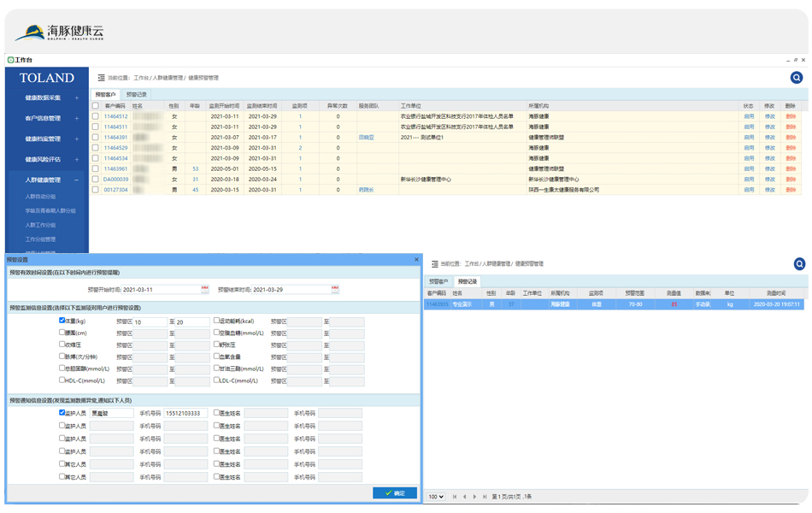Open customer code link 00127304
Screen dimensions: 812x513
pyautogui.click(x=115, y=190)
